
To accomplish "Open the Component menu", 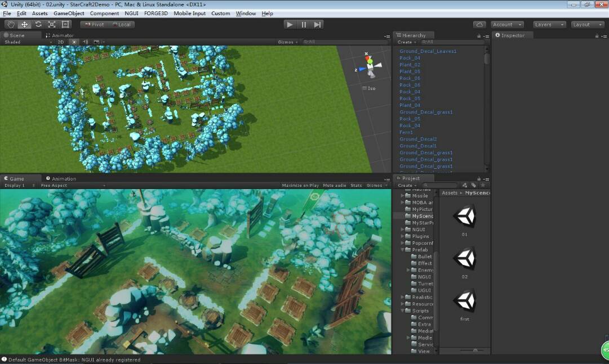I will pyautogui.click(x=104, y=13).
